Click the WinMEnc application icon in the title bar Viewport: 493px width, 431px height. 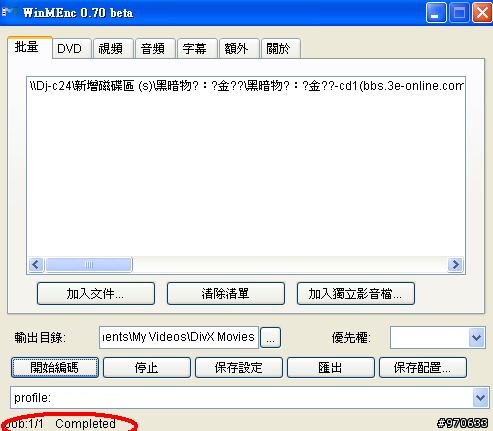pyautogui.click(x=9, y=13)
